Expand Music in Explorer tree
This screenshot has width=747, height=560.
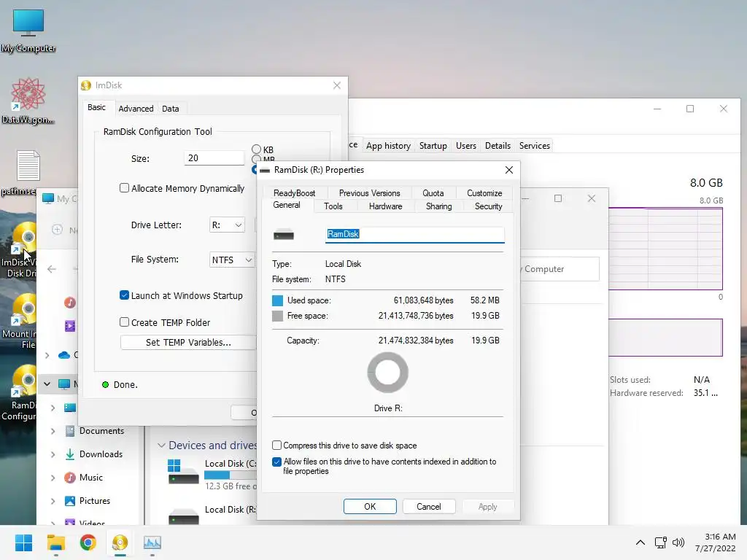pyautogui.click(x=53, y=478)
